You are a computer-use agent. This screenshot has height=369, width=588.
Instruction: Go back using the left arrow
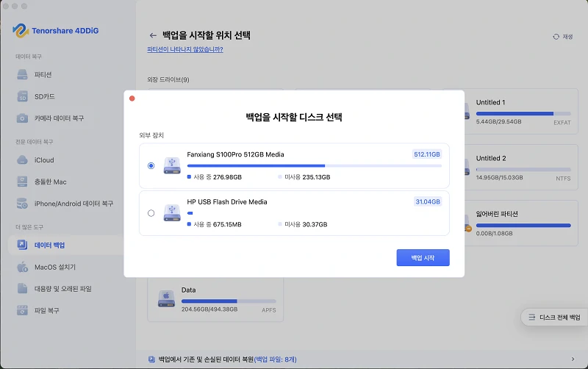tap(153, 35)
